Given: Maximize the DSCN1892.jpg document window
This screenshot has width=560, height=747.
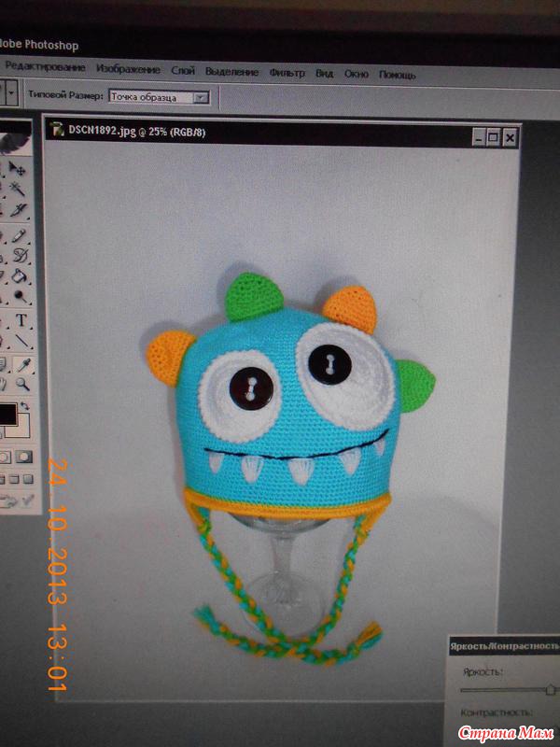Looking at the screenshot, I should pos(494,138).
